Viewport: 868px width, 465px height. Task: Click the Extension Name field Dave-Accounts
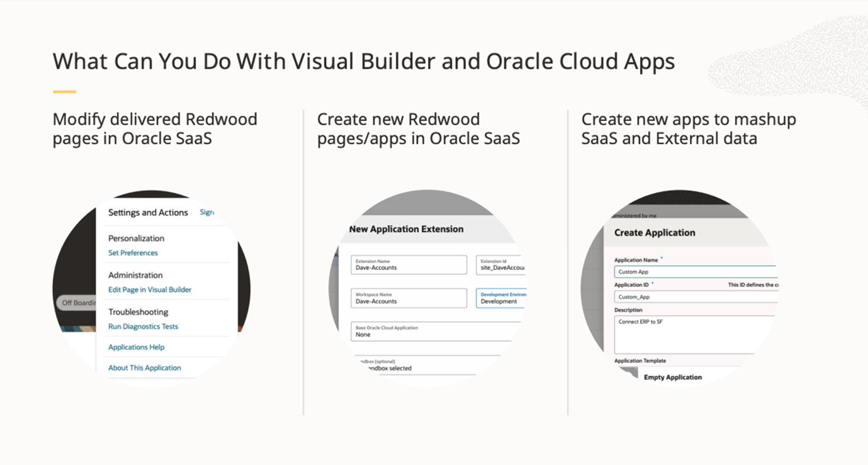click(409, 264)
